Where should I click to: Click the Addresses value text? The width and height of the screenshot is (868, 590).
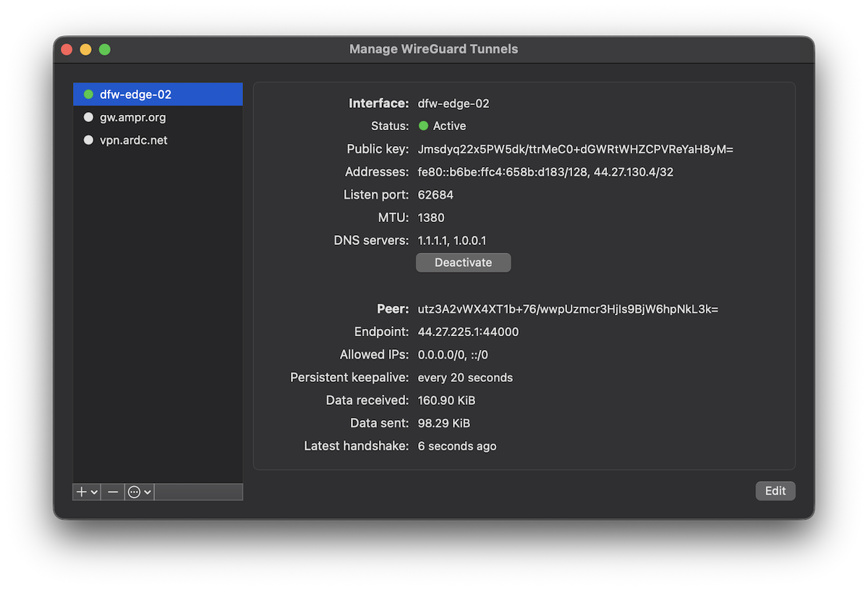[x=545, y=172]
